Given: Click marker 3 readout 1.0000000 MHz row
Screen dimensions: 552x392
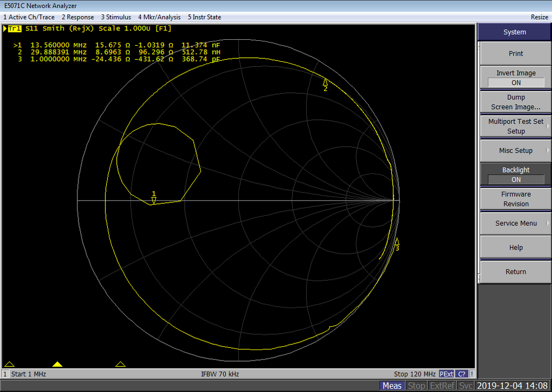Looking at the screenshot, I should coord(119,59).
